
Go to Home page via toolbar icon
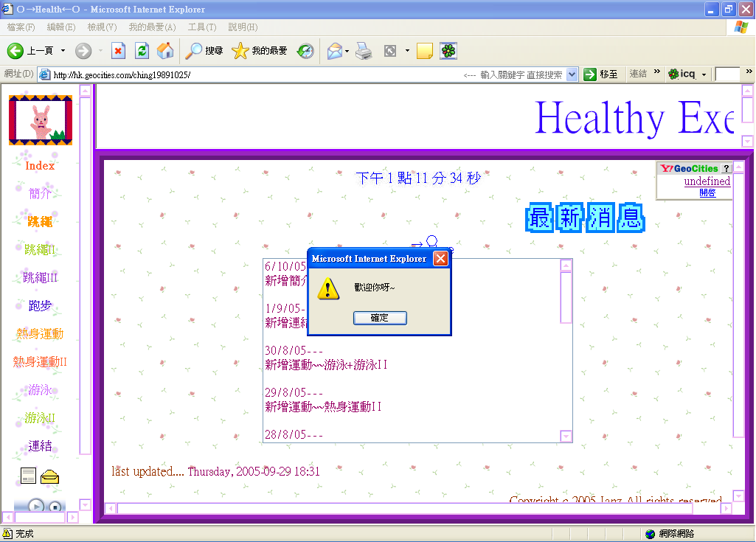tap(165, 51)
